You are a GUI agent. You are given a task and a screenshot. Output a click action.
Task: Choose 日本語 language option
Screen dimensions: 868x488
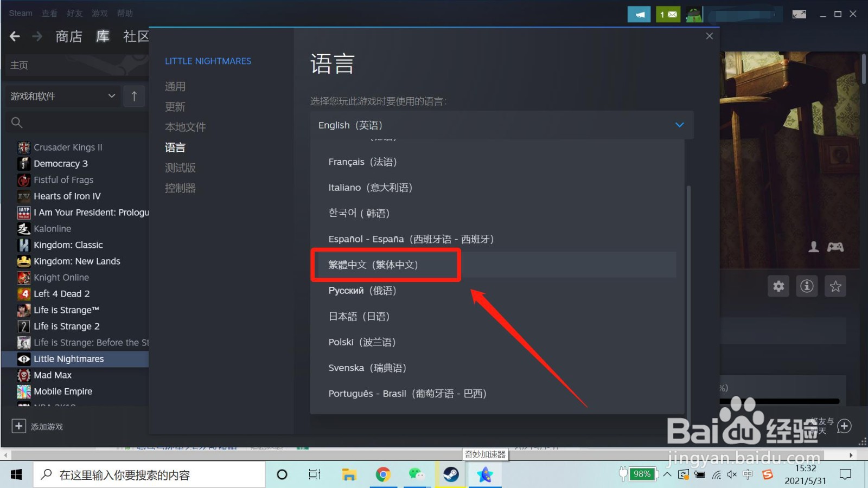point(359,316)
